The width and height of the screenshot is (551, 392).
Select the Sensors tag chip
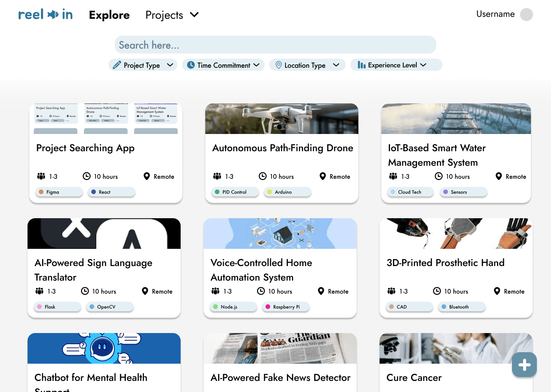point(464,192)
